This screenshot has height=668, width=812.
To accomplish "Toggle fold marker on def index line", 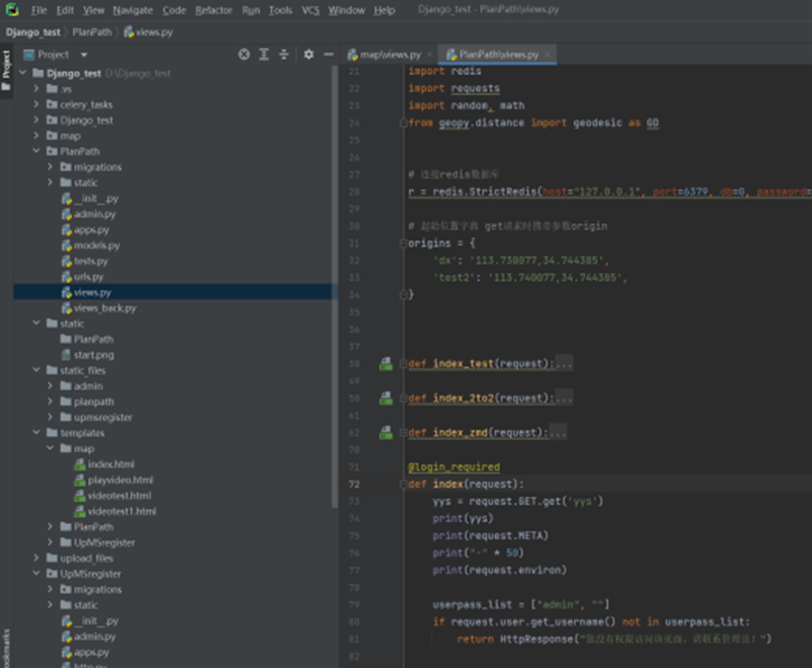I will tap(403, 484).
